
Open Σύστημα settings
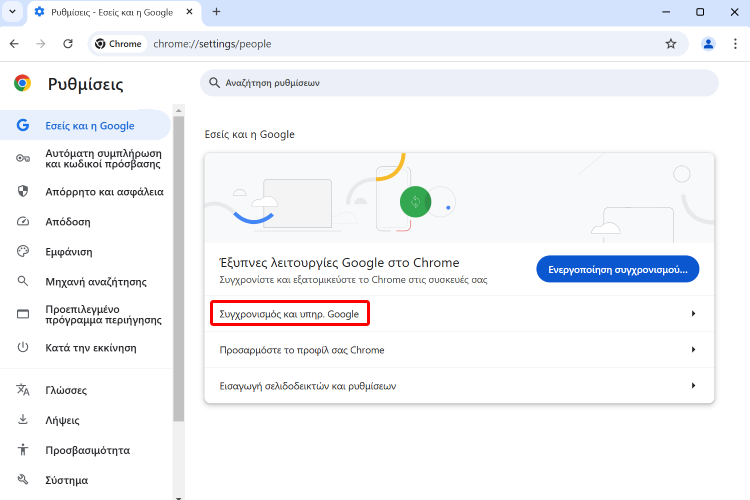86,480
